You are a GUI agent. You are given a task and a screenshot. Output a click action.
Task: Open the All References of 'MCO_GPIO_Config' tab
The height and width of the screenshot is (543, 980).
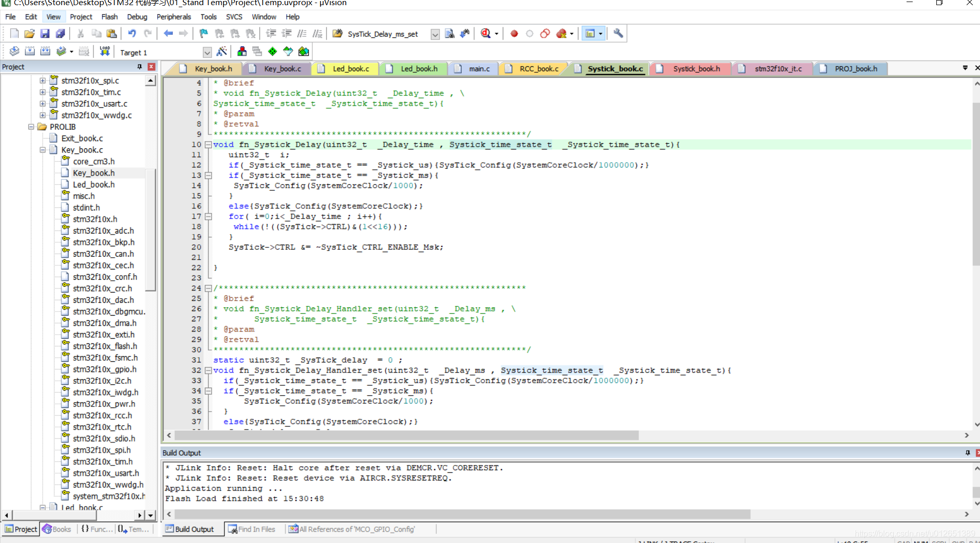click(352, 529)
